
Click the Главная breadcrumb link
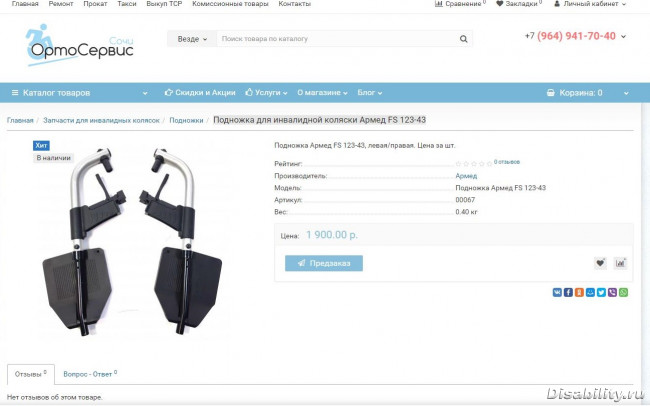point(20,120)
